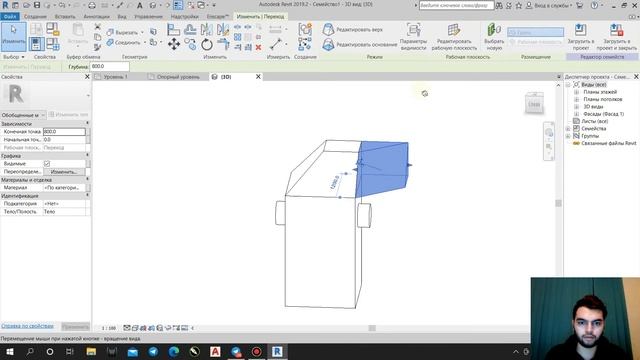Collapse Виды (все) node in project browser

tap(568, 84)
